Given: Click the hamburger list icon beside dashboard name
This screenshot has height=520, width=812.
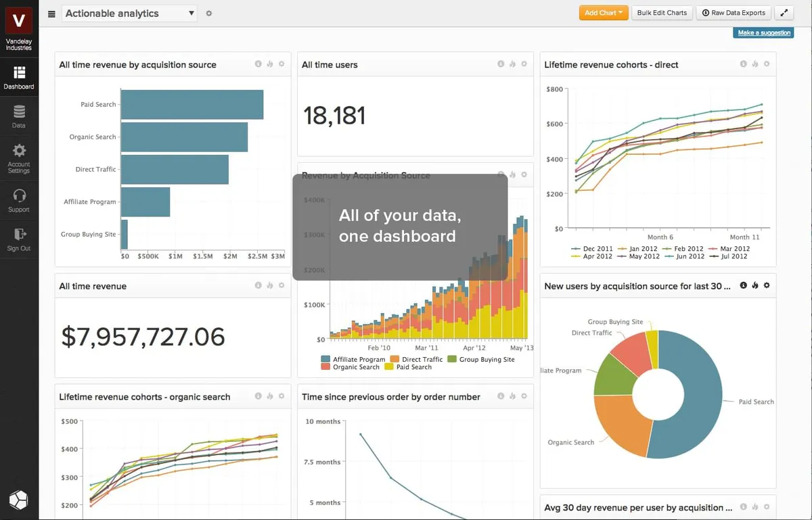Looking at the screenshot, I should click(52, 14).
